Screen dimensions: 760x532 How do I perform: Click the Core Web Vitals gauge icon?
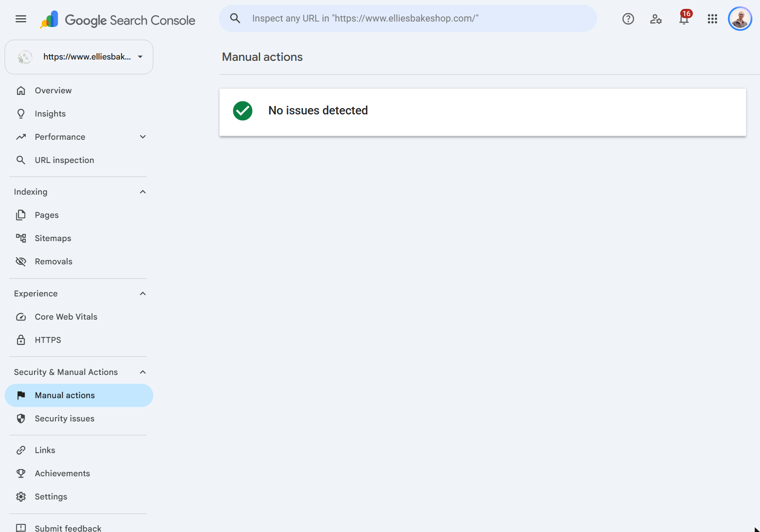coord(21,317)
